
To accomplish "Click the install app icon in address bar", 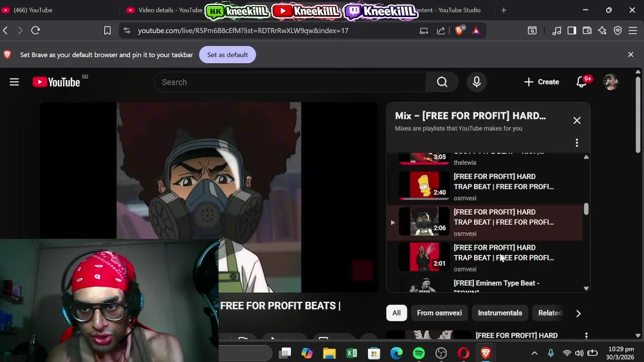I will tap(424, 31).
